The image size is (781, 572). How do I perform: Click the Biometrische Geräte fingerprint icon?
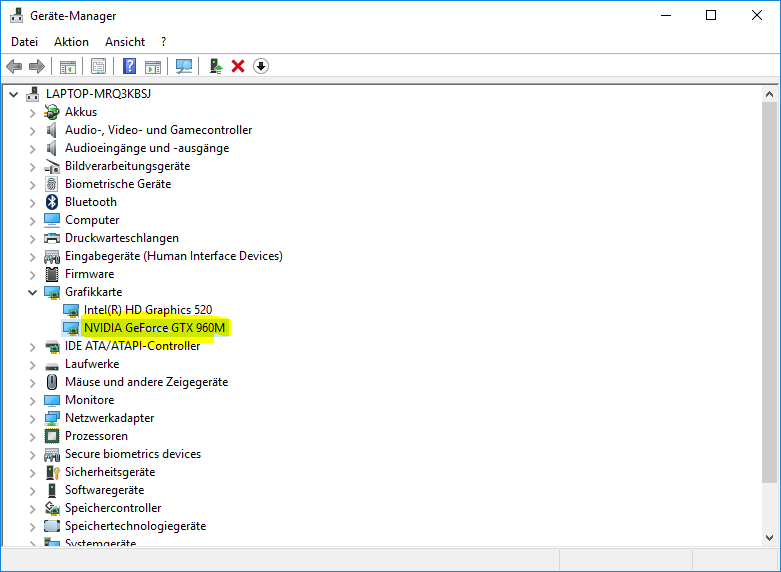point(52,184)
